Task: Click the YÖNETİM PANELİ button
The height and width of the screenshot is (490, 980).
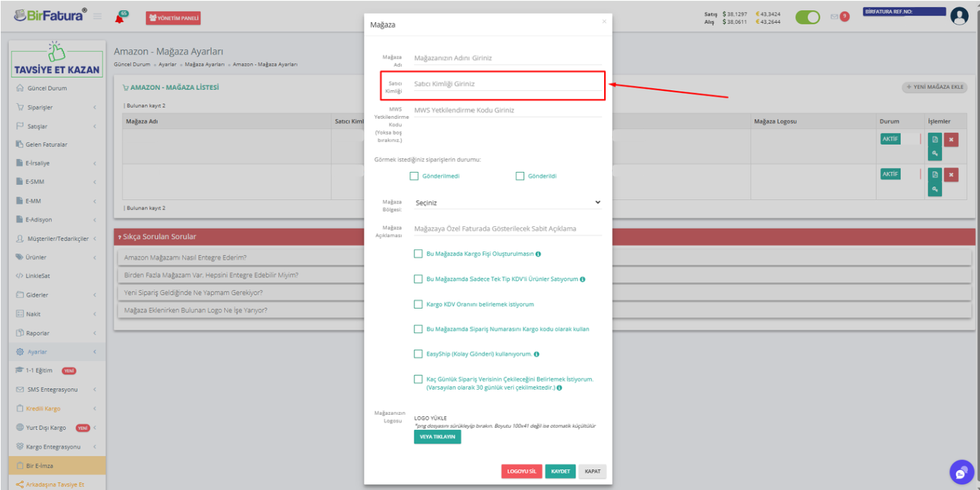Action: point(173,18)
